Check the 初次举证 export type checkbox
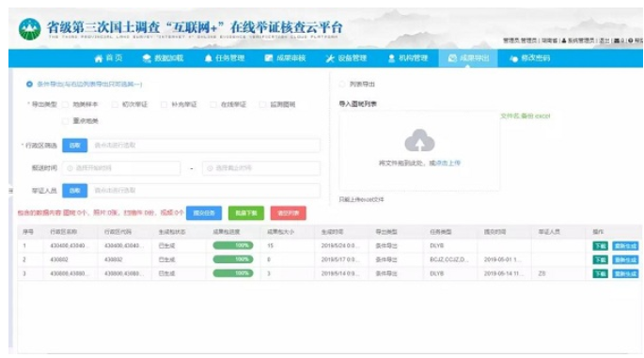Image resolution: width=644 pixels, height=358 pixels. pos(115,104)
